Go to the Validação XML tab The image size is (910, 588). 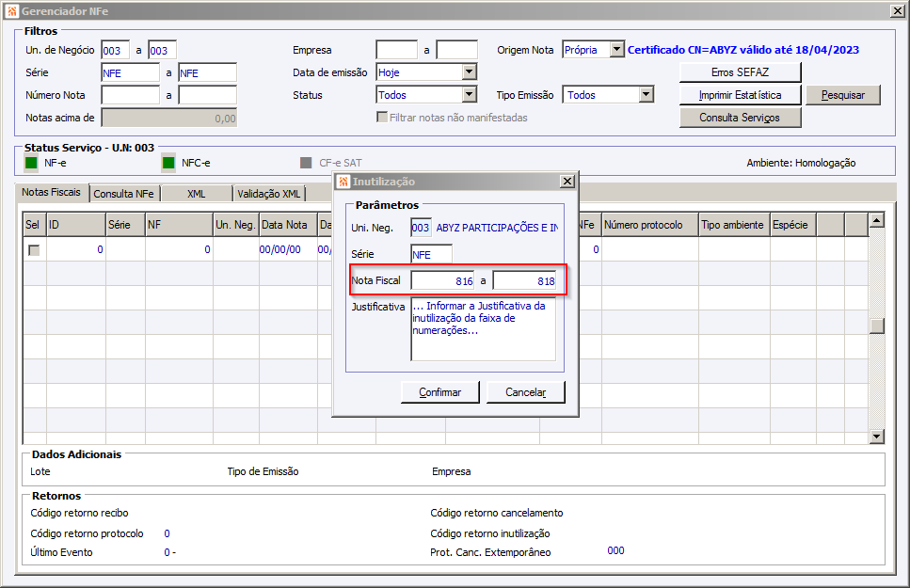269,194
